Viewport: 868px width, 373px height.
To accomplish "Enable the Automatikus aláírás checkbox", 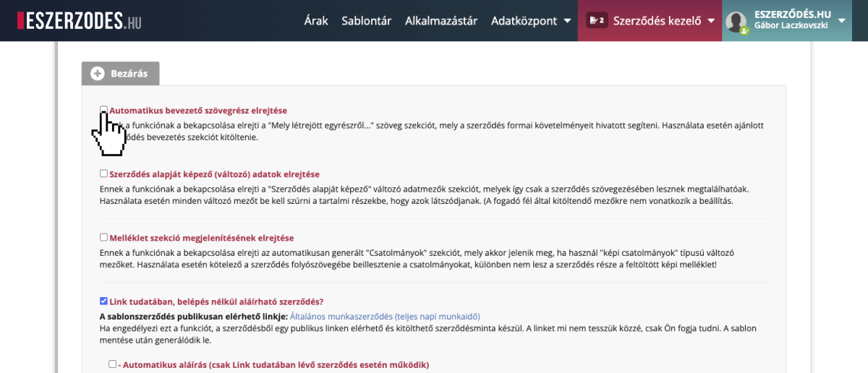I will [113, 364].
